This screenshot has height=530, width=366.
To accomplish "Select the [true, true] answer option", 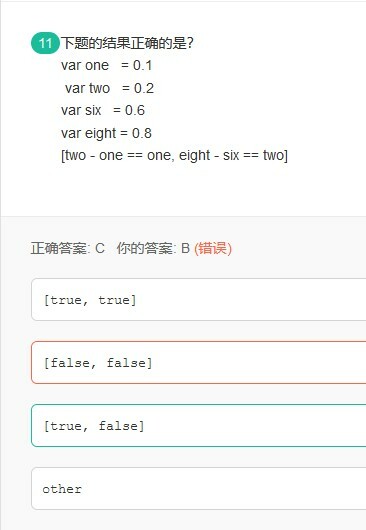I will click(199, 299).
